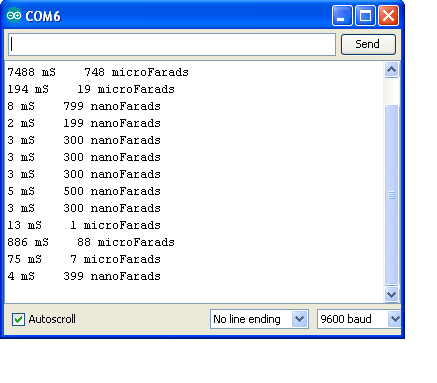Close the COM6 serial monitor window
The height and width of the screenshot is (383, 437).
[388, 16]
